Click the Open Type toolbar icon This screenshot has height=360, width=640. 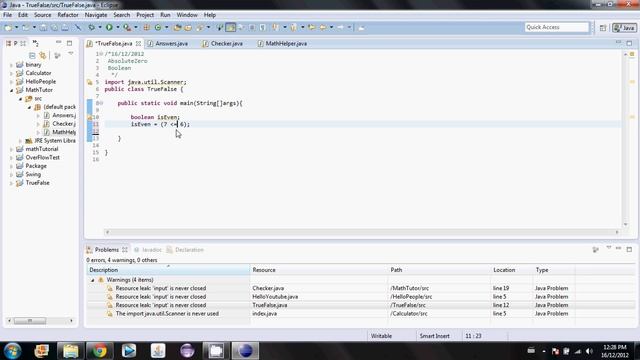177,27
